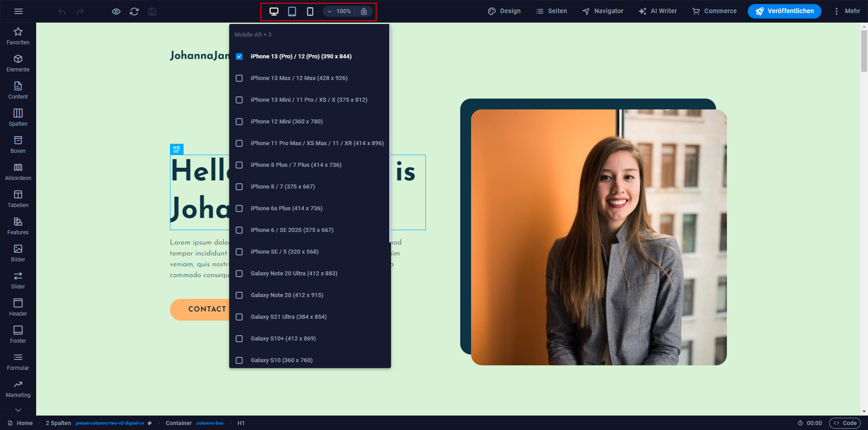
Task: Check iPhone 8 Plus / 7 Plus
Action: [x=239, y=165]
